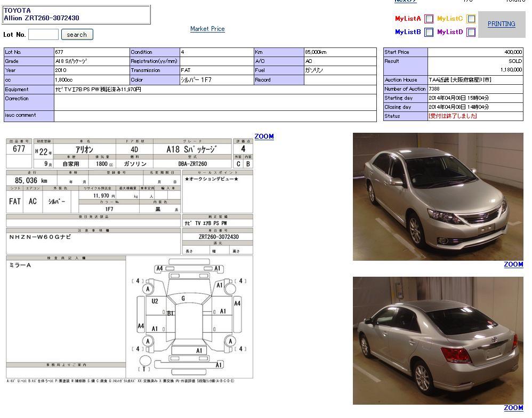The image size is (532, 418).
Task: Click the grade 4 score on auction sheet
Action: 243,150
